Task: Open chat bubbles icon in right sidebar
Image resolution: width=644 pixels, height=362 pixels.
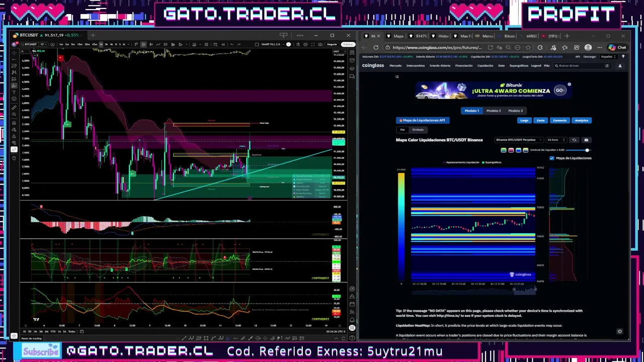Action: click(352, 76)
